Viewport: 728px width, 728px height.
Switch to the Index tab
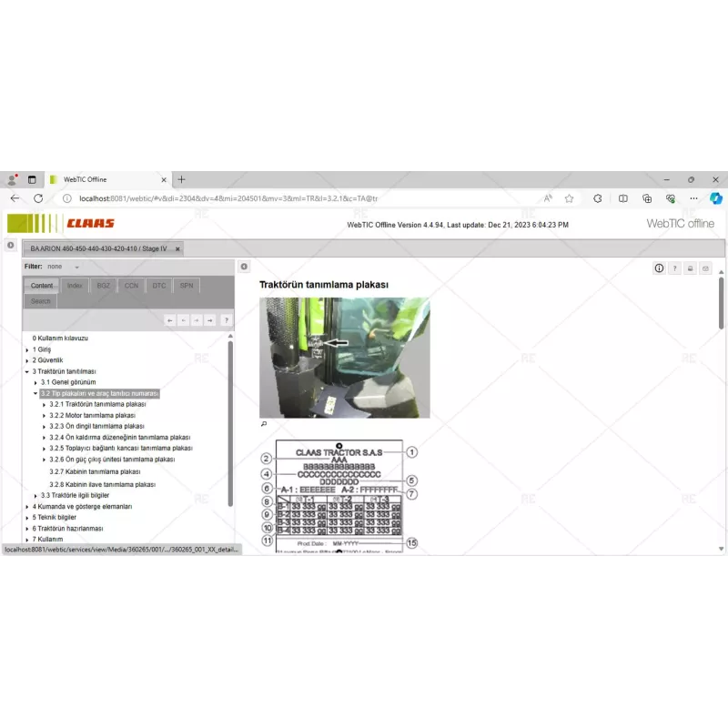click(x=74, y=285)
